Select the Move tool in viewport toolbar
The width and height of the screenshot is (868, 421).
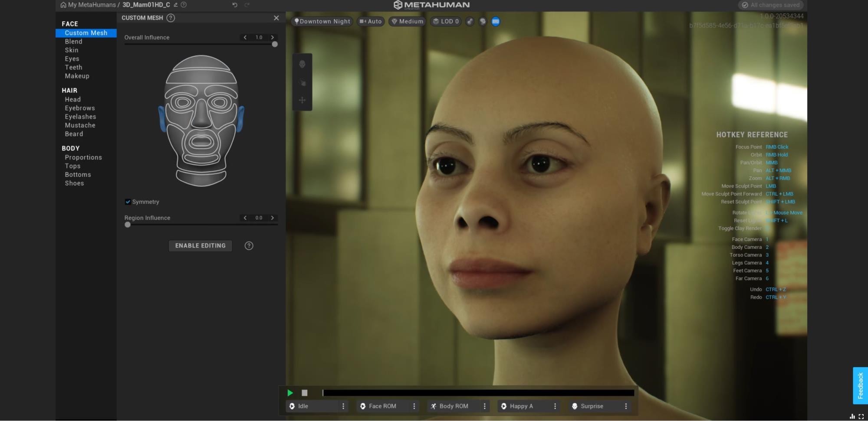302,100
